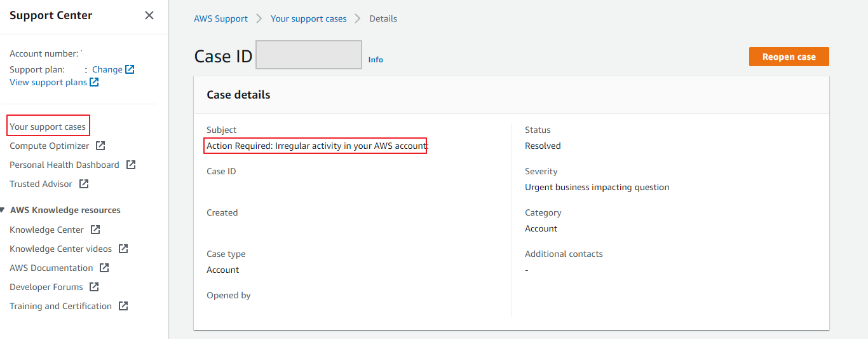Click external-link icon next to Personal Health Dashboard

(131, 165)
